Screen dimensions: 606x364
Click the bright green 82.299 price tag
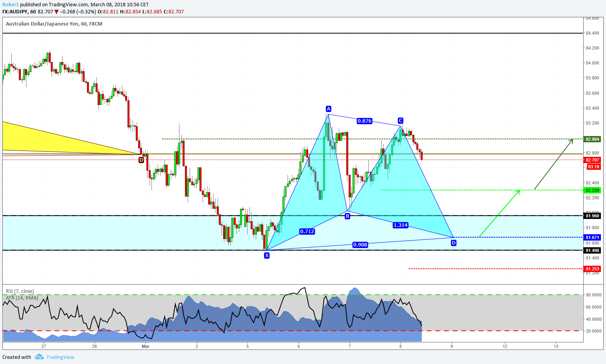[x=592, y=190]
